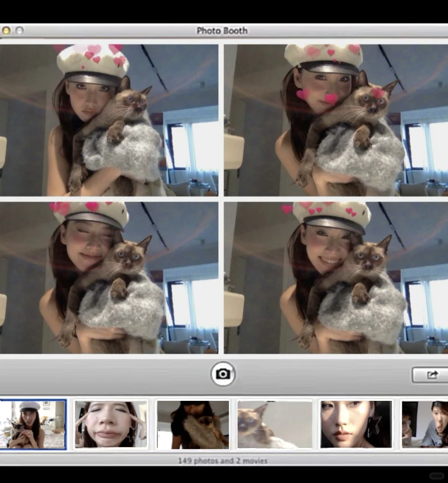
Task: Click the gray zoom window button
Action: [x=20, y=30]
